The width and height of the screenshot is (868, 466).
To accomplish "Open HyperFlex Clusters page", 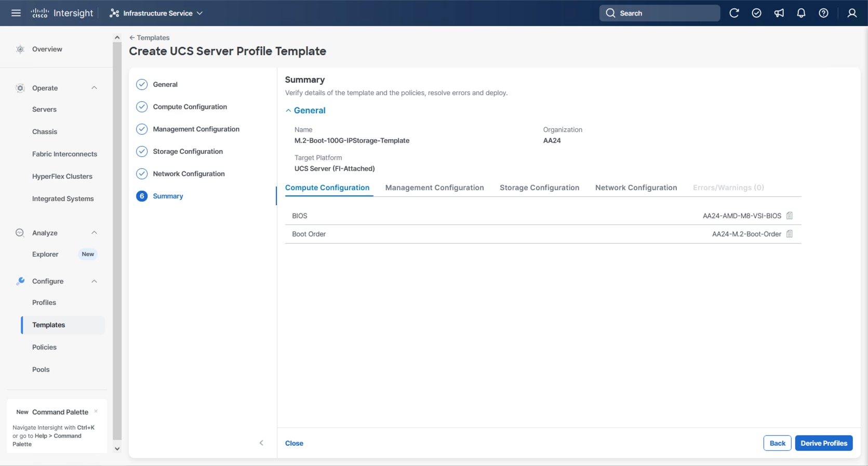I will [62, 177].
